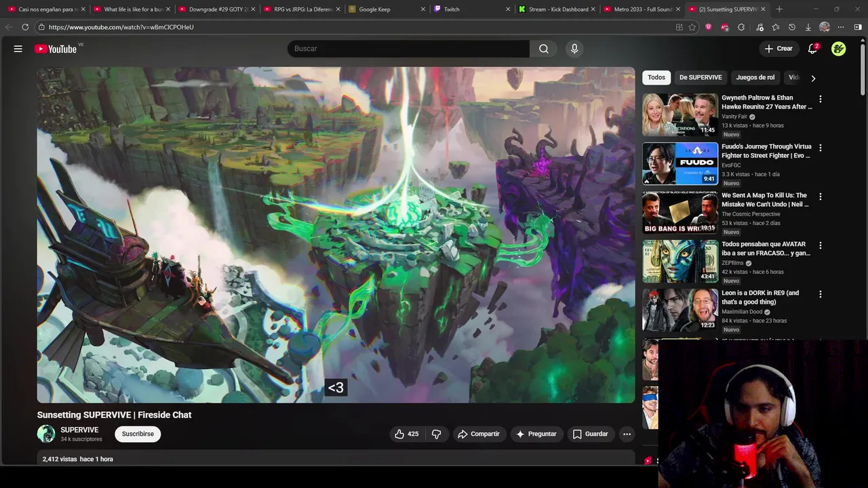Open browser extensions puzzle icon

(x=741, y=27)
